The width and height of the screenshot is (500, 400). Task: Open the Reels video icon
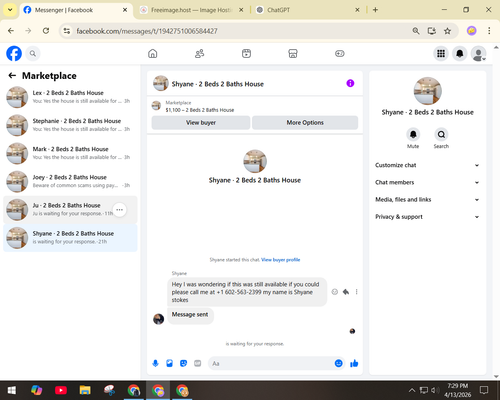[246, 53]
